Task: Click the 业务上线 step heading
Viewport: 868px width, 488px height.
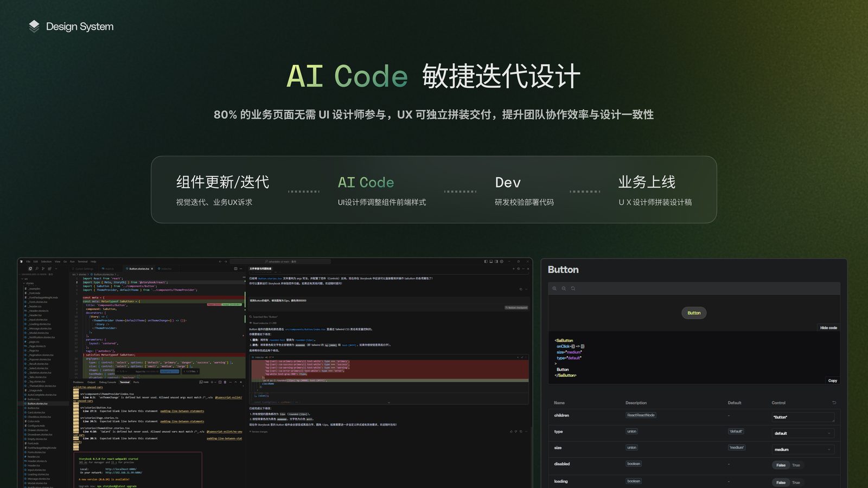Action: 647,182
